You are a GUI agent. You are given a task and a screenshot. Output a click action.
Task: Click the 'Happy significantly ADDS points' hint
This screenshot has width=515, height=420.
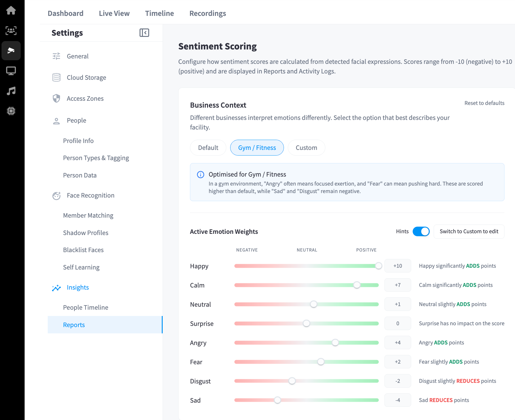click(457, 266)
